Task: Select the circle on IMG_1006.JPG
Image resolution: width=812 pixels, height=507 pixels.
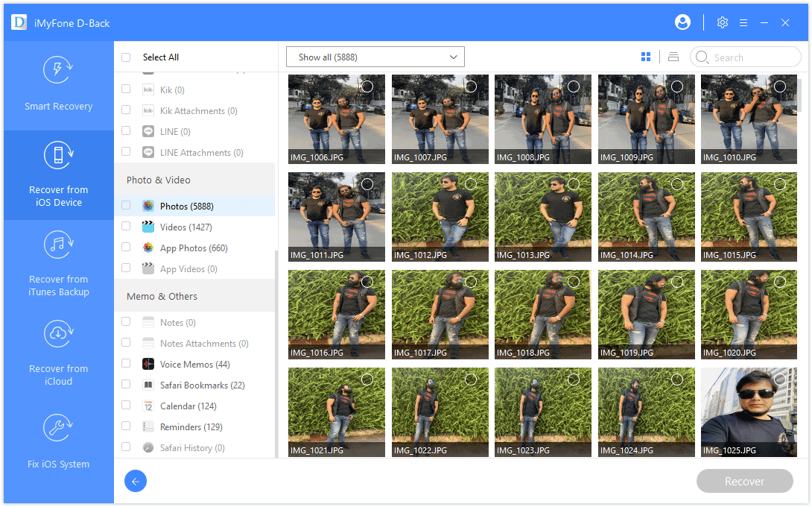Action: point(367,86)
